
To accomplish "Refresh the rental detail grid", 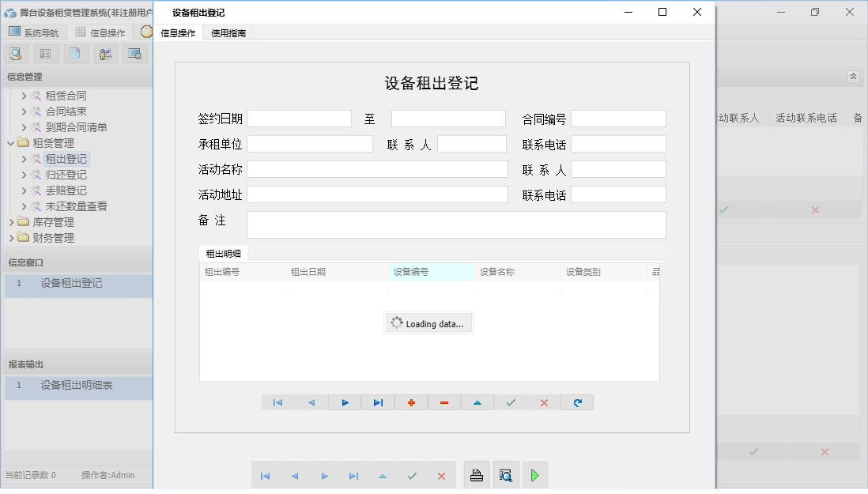I will tap(577, 402).
